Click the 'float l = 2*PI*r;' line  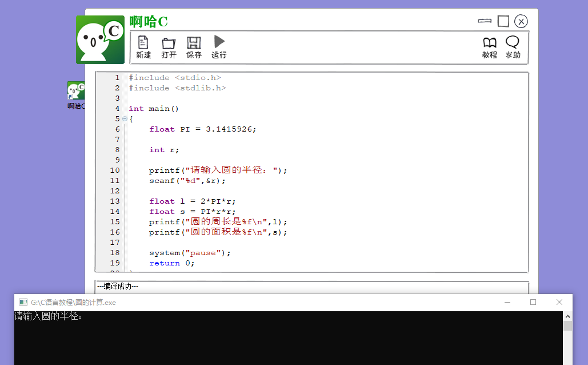tap(193, 201)
